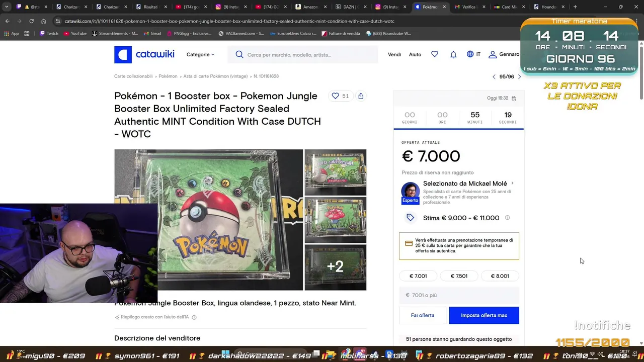The height and width of the screenshot is (362, 644).
Task: Switch to the Verifica Gmail tab
Action: click(470, 7)
